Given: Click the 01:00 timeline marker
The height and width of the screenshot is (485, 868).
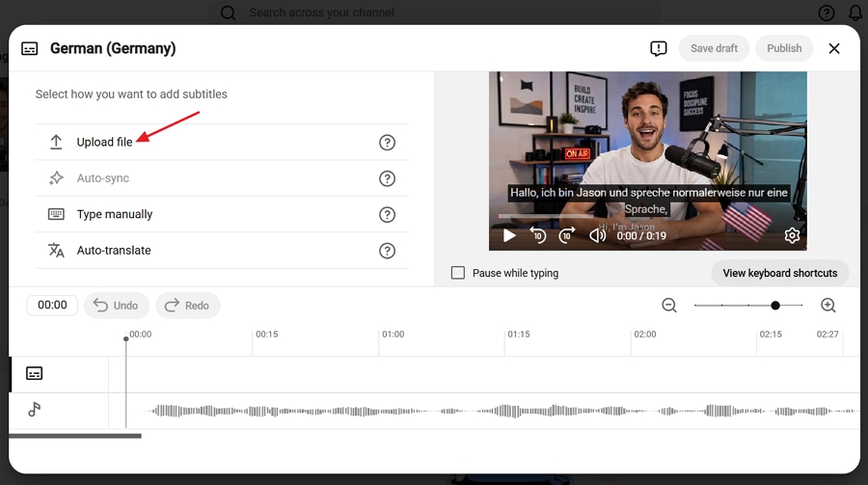Looking at the screenshot, I should (x=393, y=335).
